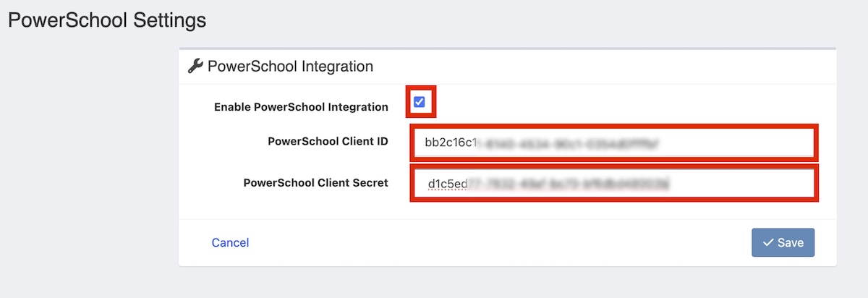Click the PowerSchool Integration panel title
868x298 pixels.
290,67
